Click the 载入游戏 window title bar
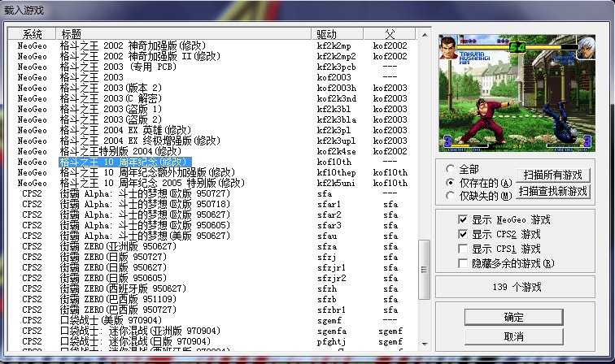The height and width of the screenshot is (364, 615). tap(307, 11)
